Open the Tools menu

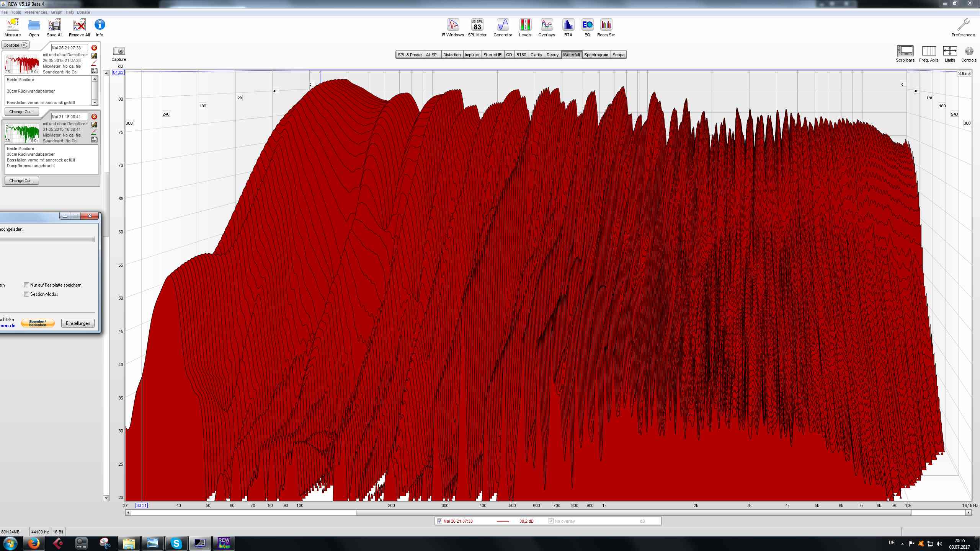(x=16, y=12)
